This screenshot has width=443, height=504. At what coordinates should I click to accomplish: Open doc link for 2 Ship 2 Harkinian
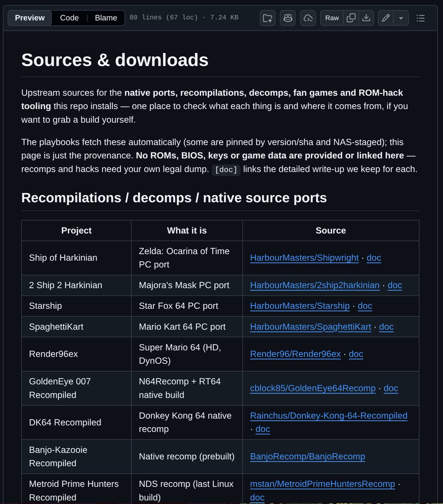[395, 285]
